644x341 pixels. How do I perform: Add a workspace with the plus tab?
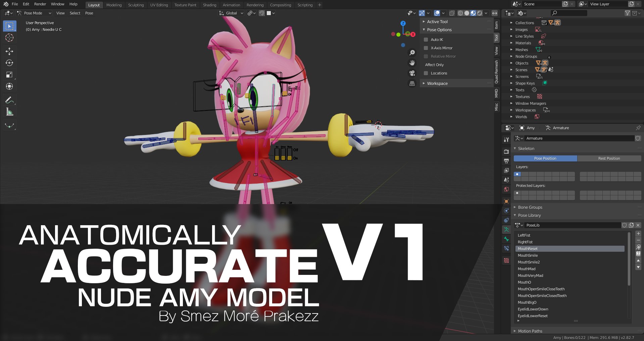[x=319, y=5]
